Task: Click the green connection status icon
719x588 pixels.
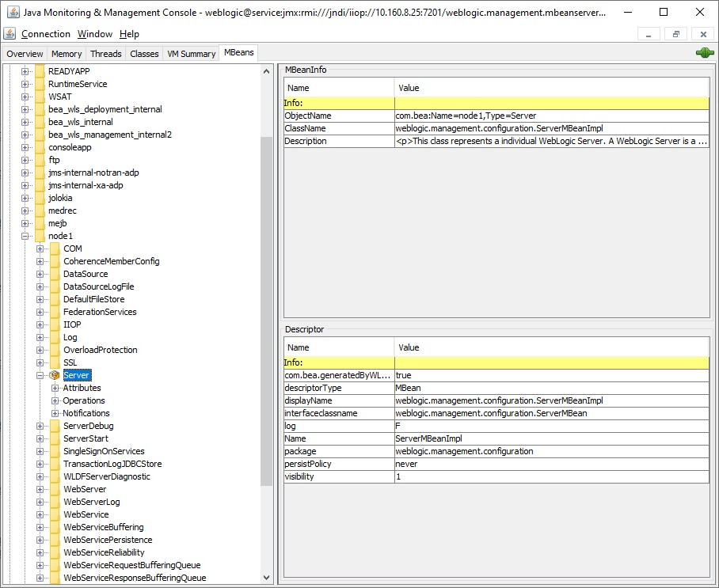Action: [x=704, y=53]
